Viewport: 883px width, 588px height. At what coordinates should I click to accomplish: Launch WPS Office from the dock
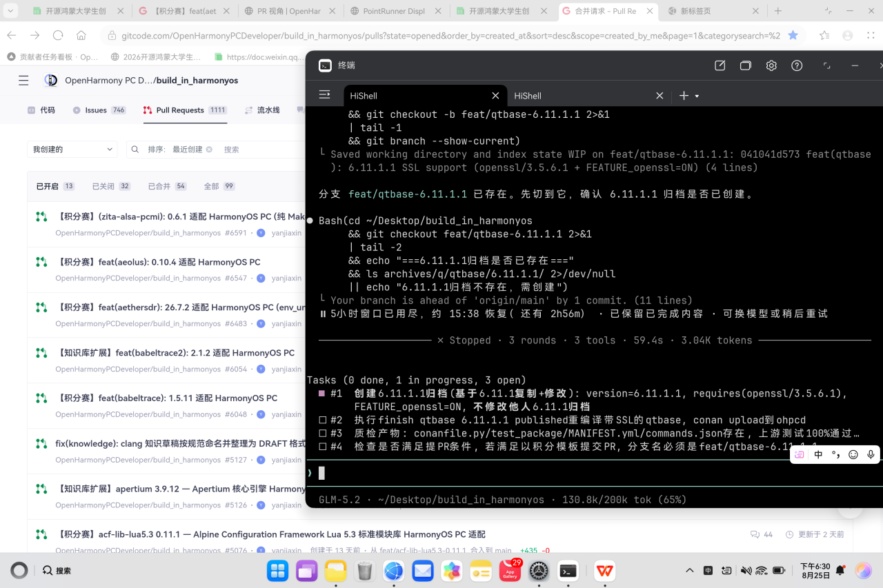(605, 571)
